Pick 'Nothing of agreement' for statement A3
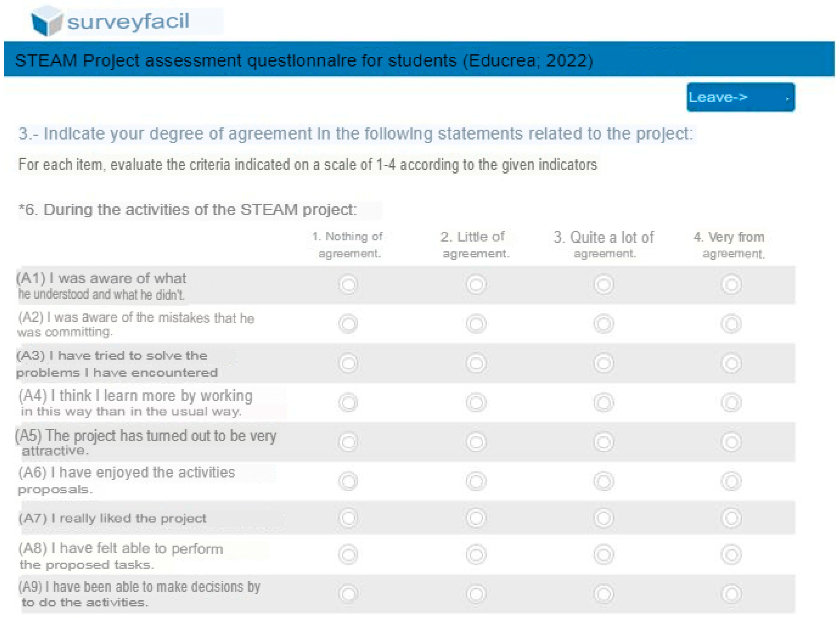The width and height of the screenshot is (840, 618). (x=348, y=363)
